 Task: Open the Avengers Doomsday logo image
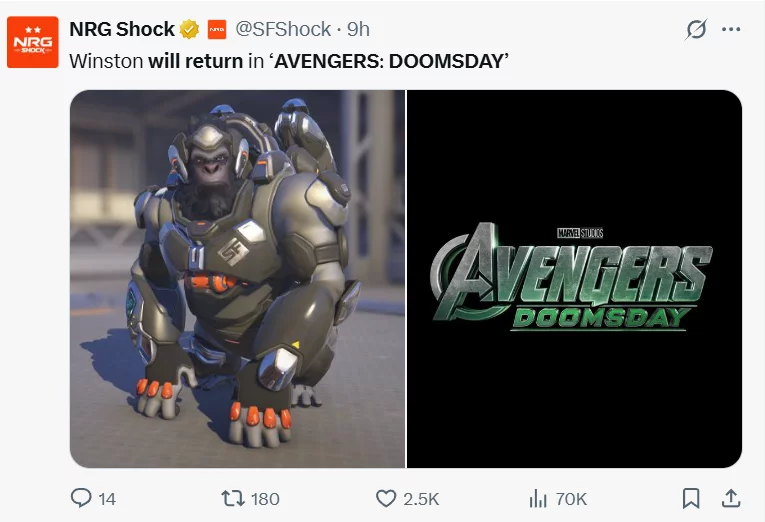[575, 279]
